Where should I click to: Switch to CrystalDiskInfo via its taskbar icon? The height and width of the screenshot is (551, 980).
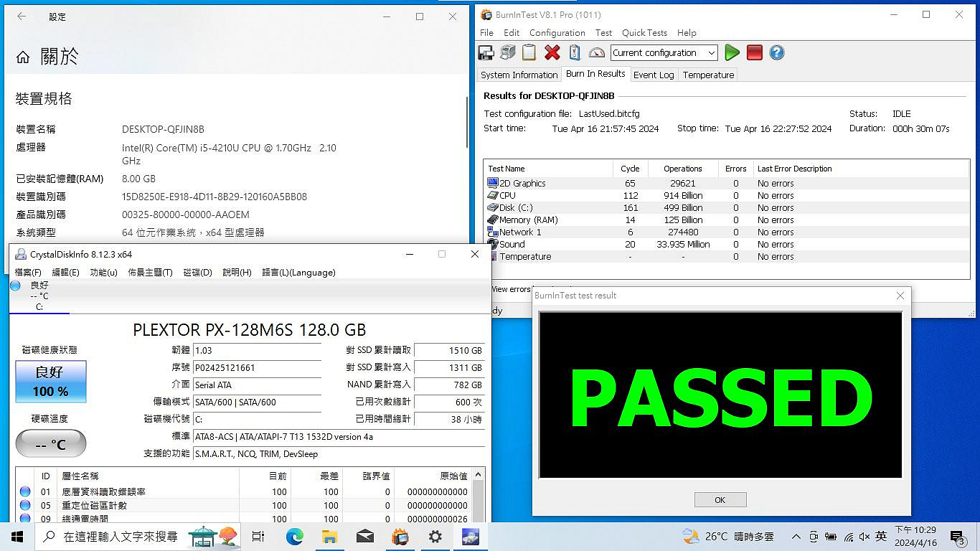click(470, 537)
